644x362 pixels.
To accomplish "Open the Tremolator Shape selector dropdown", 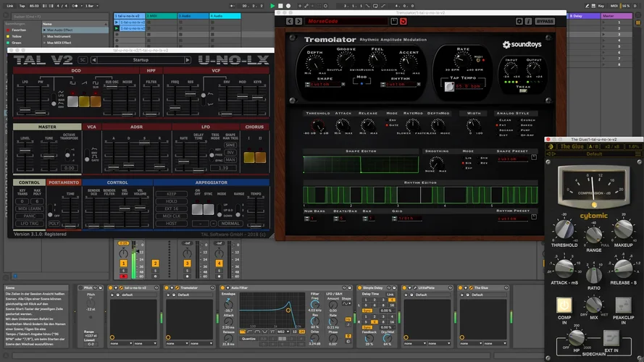I will click(325, 84).
